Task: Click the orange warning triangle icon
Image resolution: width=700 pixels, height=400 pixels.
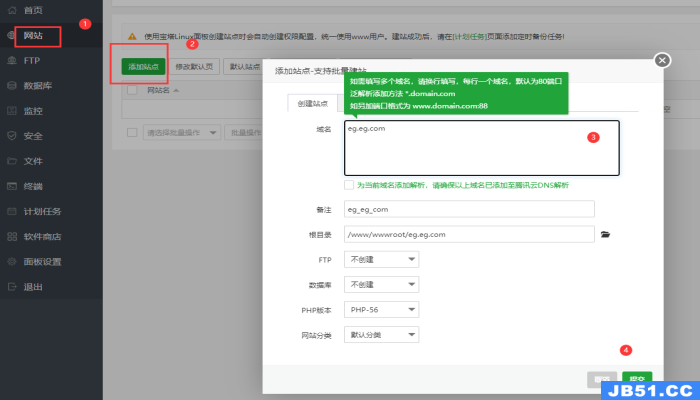Action: pos(132,37)
